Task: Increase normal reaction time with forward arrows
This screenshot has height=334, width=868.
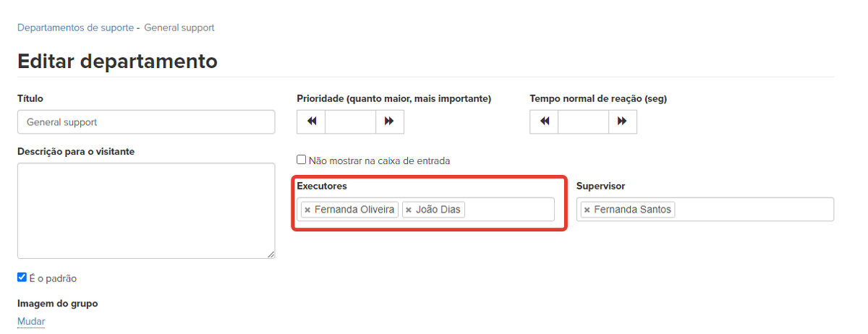Action: coord(622,121)
